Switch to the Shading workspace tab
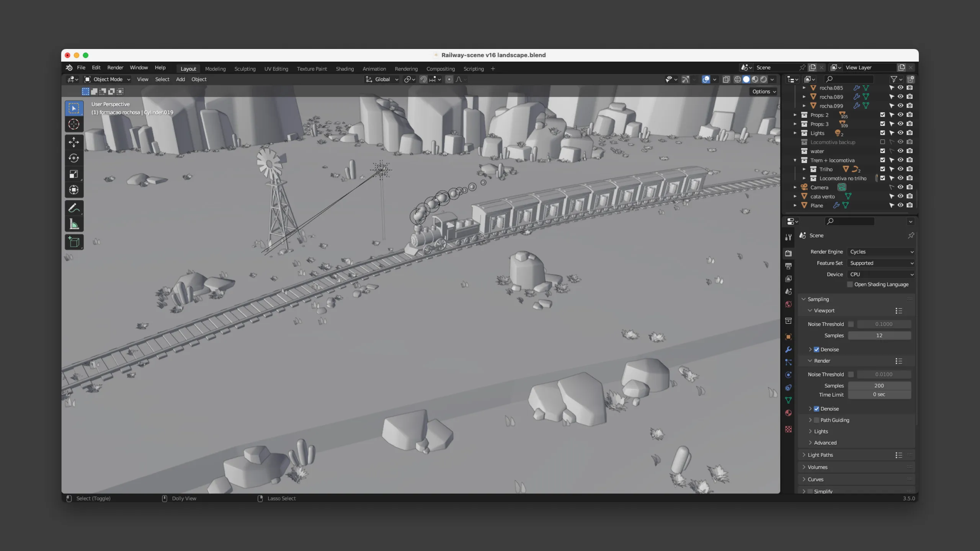The height and width of the screenshot is (551, 980). 345,69
